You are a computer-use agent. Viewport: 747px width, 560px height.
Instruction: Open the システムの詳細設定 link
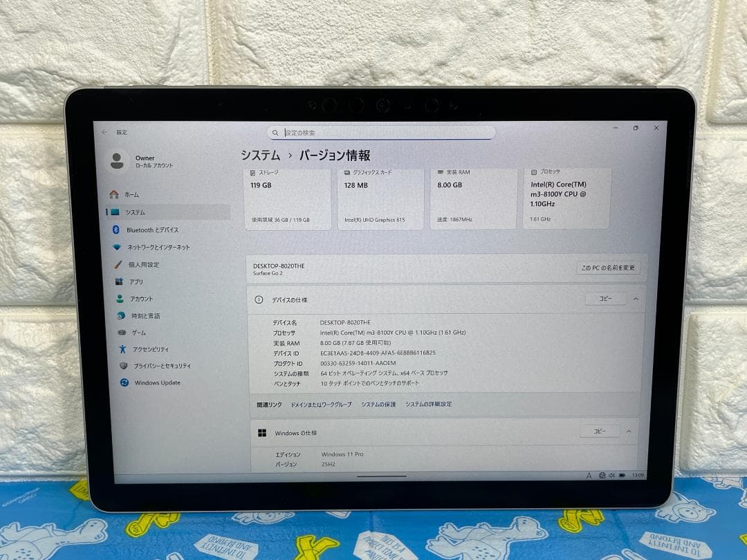pyautogui.click(x=427, y=404)
